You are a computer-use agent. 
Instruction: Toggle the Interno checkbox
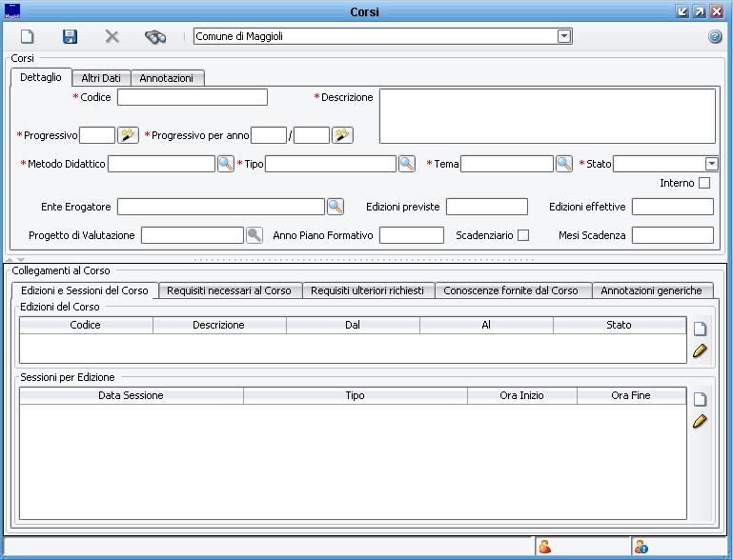704,183
